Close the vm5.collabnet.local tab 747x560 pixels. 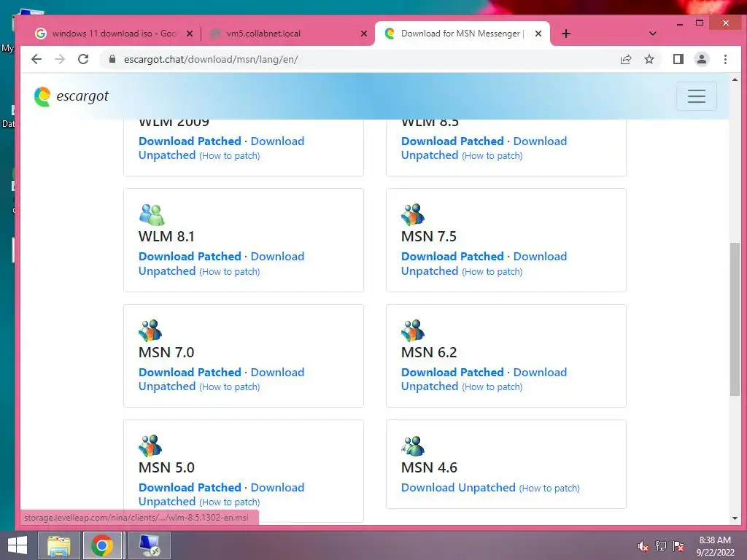[364, 34]
